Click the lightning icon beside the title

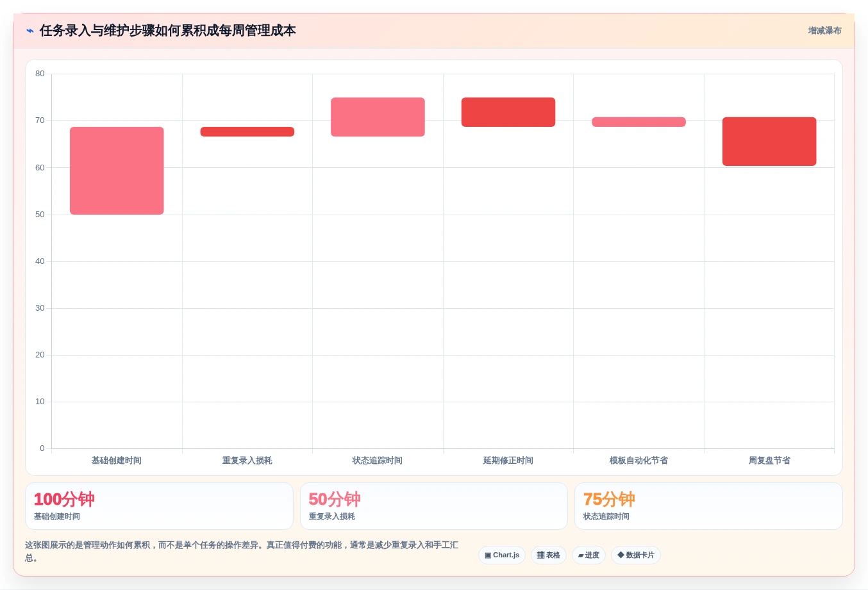(30, 31)
